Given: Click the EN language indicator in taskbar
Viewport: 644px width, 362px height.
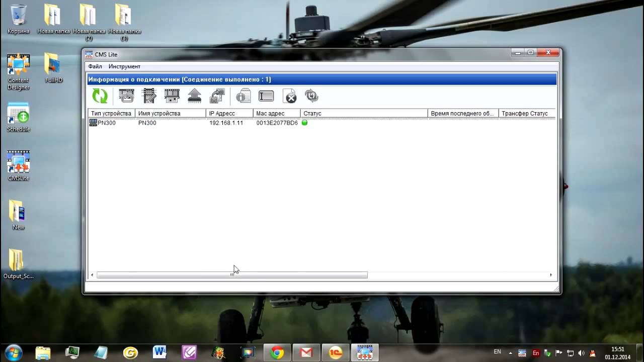Looking at the screenshot, I should [497, 351].
